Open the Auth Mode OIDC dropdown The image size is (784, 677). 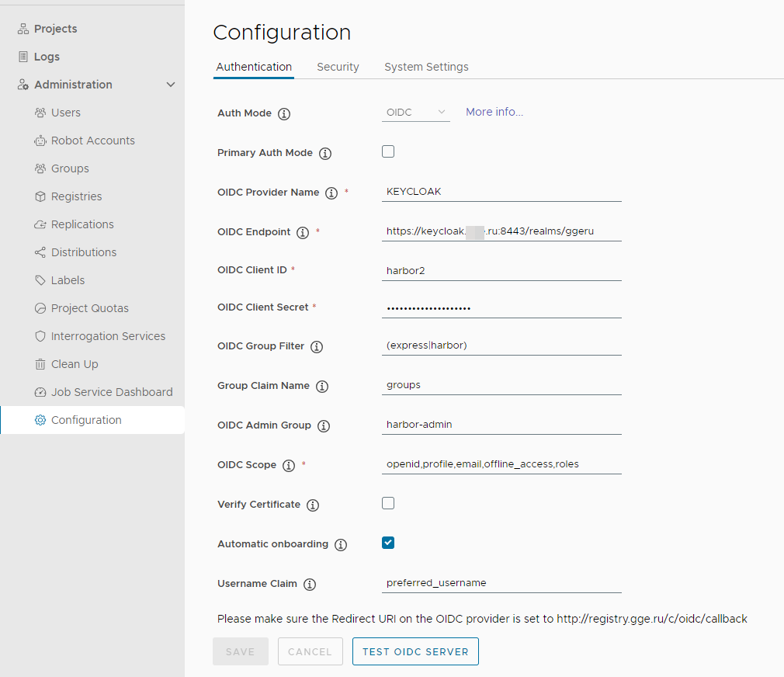pyautogui.click(x=417, y=113)
